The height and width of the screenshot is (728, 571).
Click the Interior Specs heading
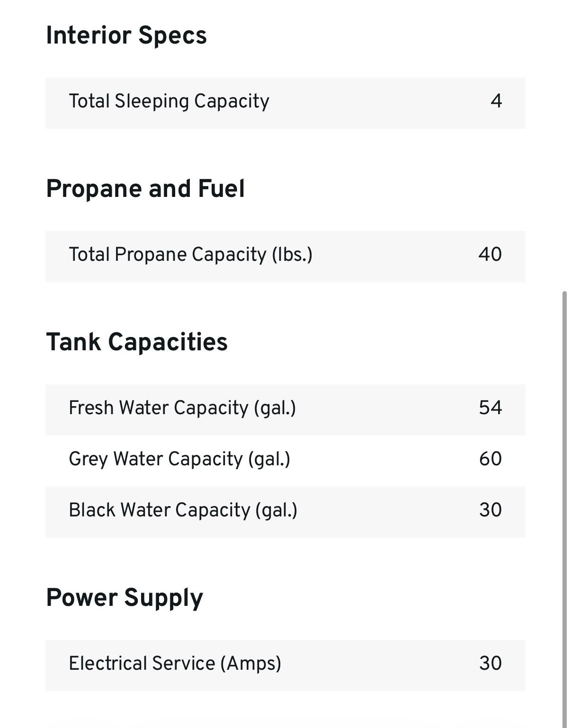tap(126, 36)
